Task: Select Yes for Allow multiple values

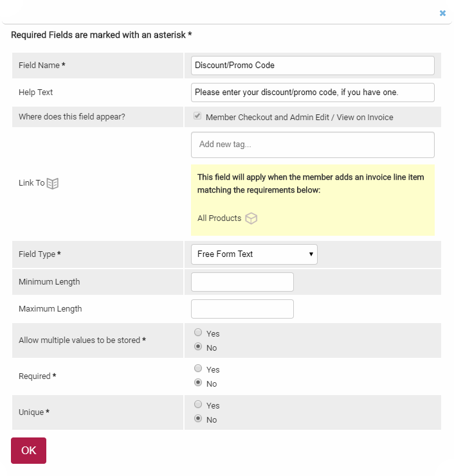Action: pos(198,333)
